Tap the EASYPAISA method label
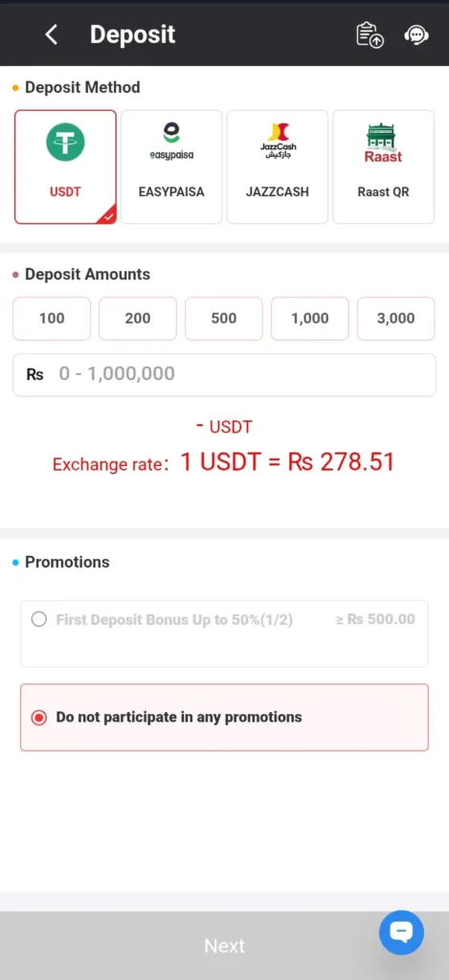This screenshot has width=449, height=980. tap(171, 191)
